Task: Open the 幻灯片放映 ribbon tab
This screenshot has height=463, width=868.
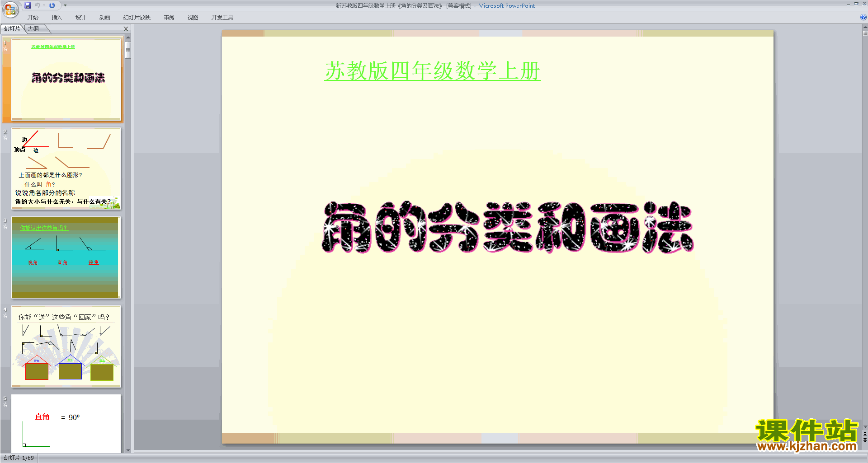Action: [x=137, y=18]
